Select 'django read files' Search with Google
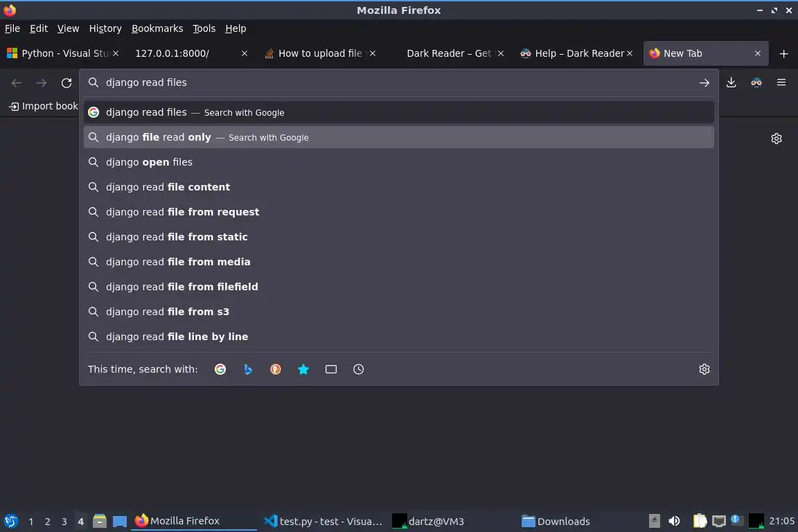 [x=398, y=112]
